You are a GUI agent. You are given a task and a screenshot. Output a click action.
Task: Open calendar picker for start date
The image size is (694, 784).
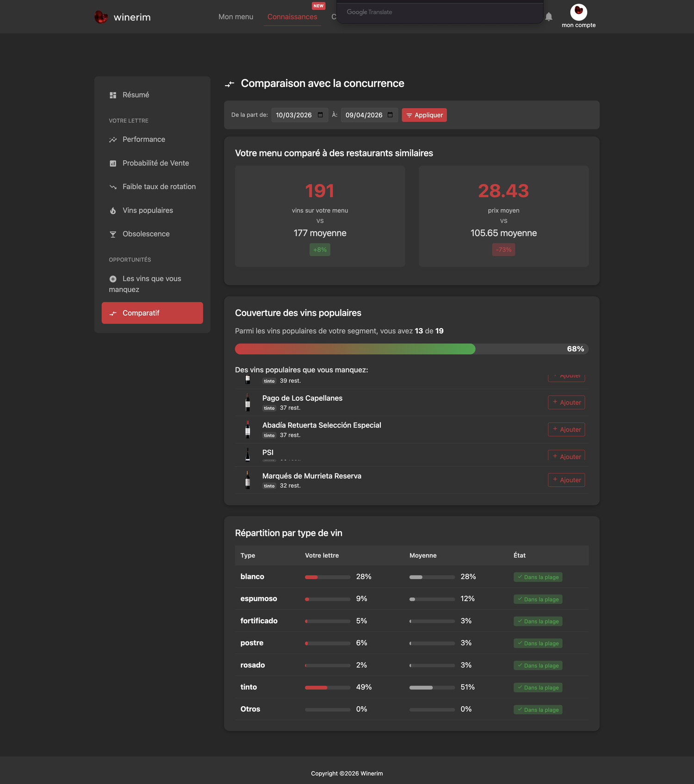(x=320, y=115)
